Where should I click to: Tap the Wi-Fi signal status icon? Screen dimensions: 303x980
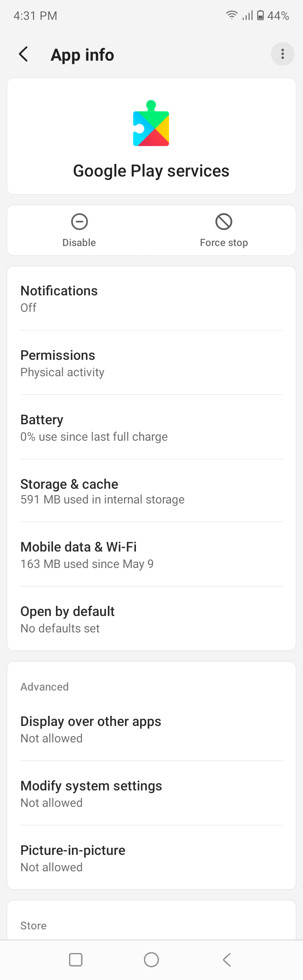coord(231,16)
